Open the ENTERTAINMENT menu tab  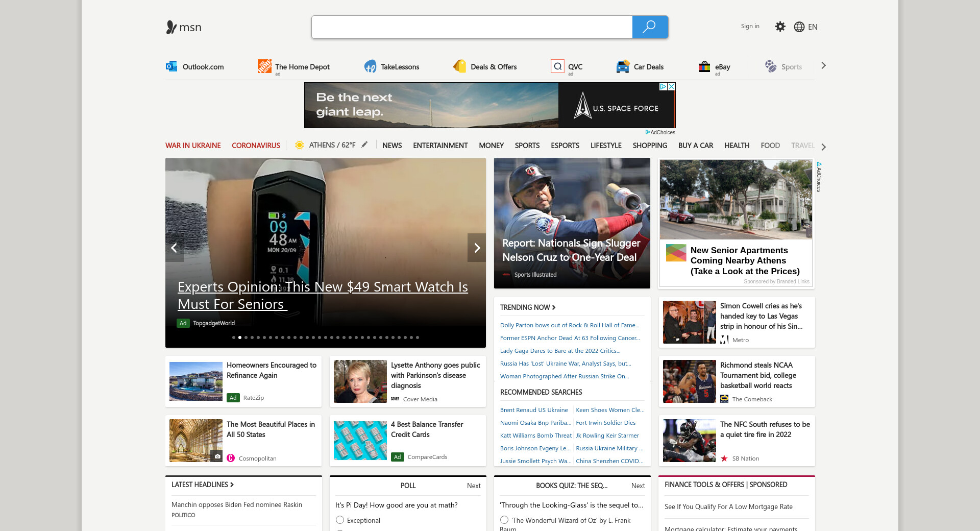[440, 146]
